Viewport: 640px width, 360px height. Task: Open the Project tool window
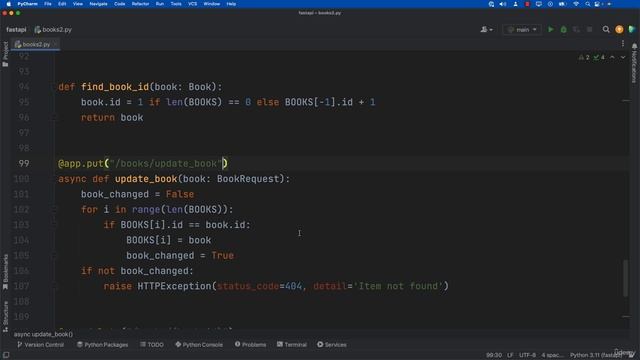click(5, 54)
